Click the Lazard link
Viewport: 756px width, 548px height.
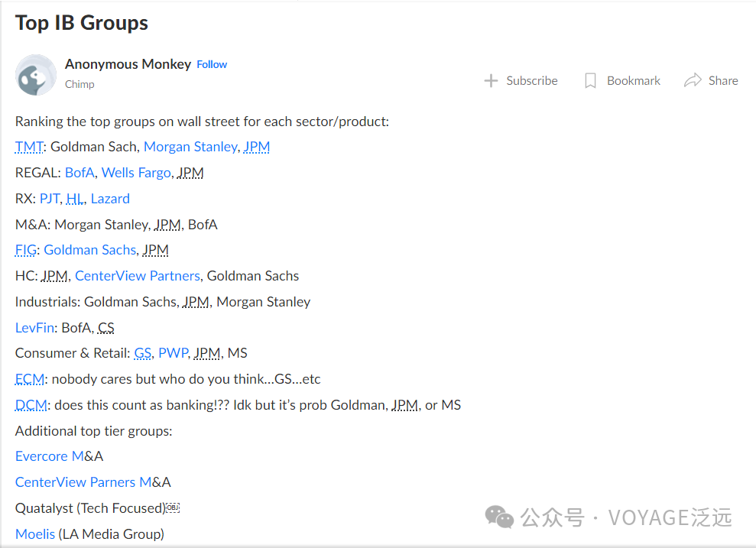(x=110, y=199)
